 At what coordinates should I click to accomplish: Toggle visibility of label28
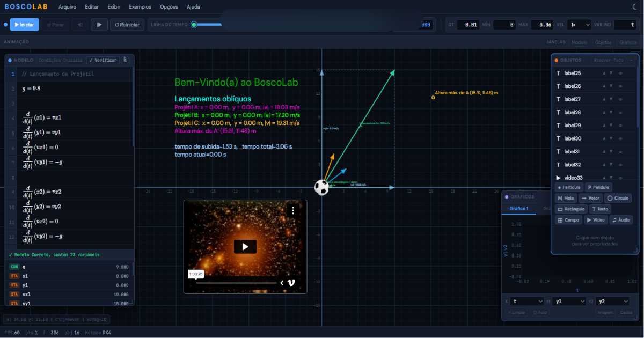(x=620, y=112)
